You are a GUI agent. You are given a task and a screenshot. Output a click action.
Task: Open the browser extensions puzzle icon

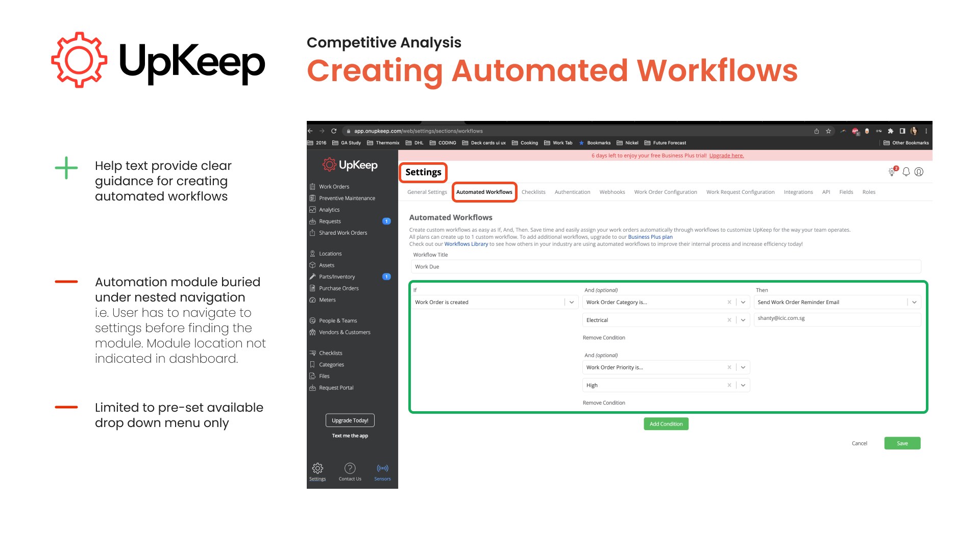point(891,131)
